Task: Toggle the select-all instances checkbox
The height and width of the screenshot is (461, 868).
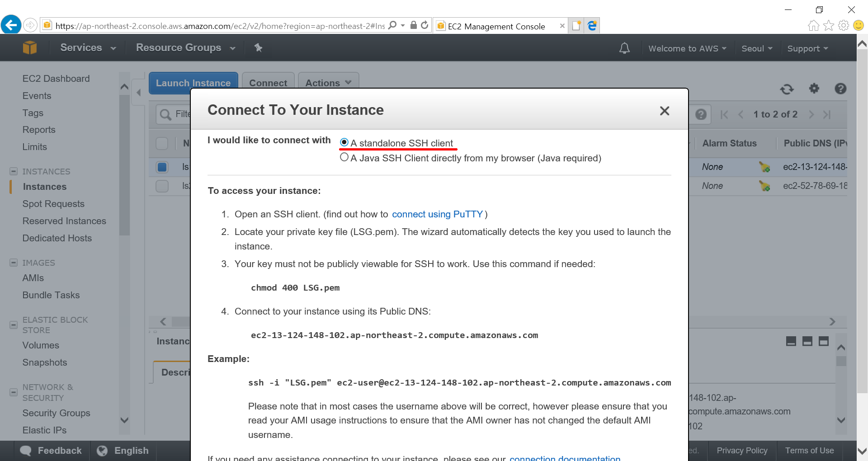Action: [162, 143]
